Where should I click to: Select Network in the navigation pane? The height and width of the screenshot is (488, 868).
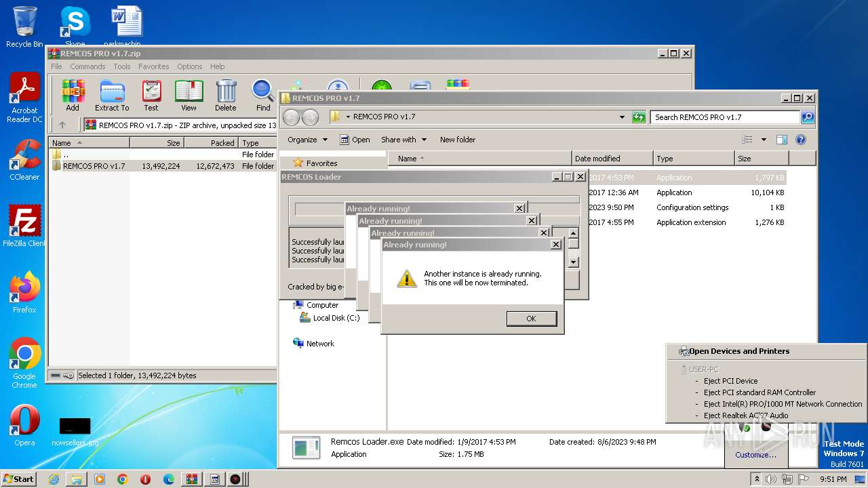pos(320,344)
